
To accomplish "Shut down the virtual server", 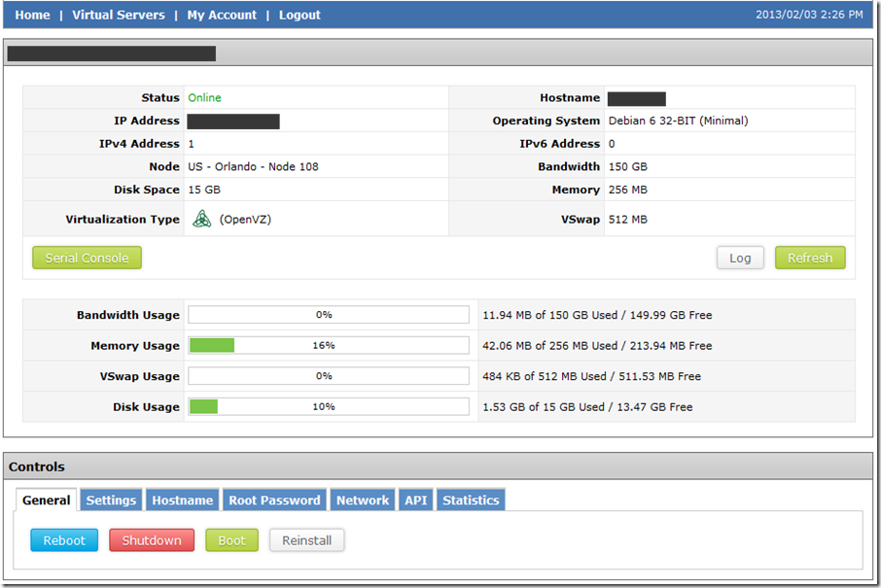I will (x=152, y=540).
